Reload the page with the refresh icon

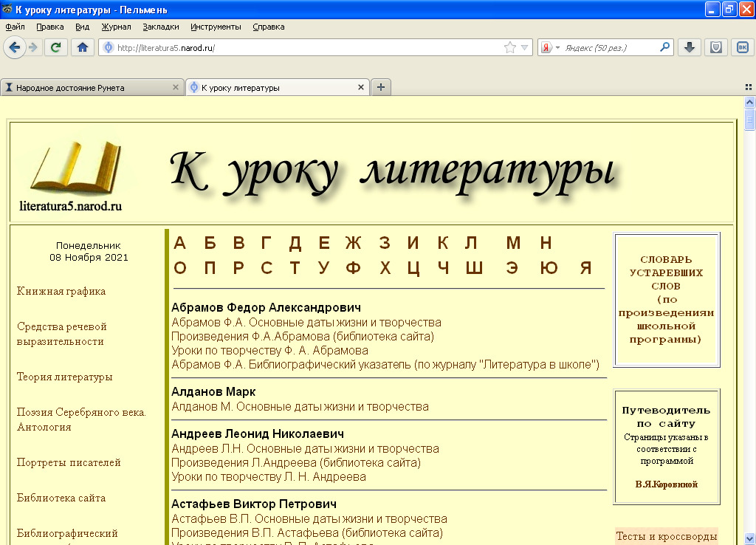tap(55, 47)
